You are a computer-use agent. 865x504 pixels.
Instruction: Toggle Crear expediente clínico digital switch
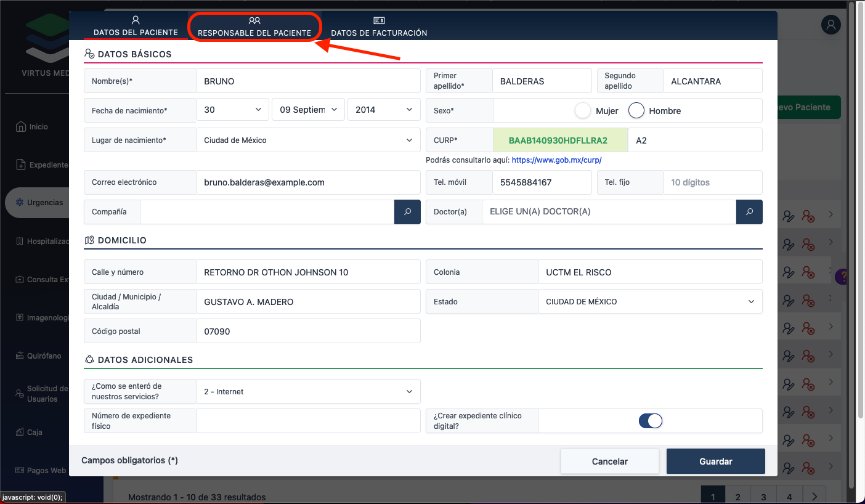[x=650, y=421]
